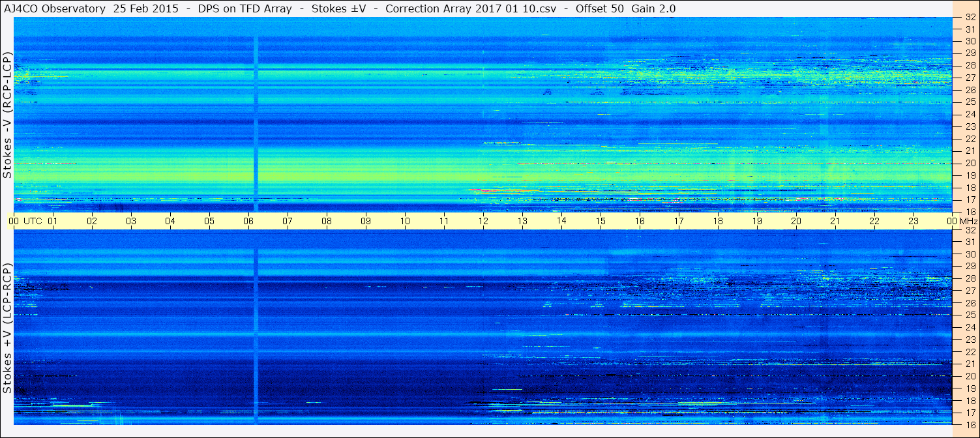Select the 20 hour time marker
Screen dimensions: 980x438
pyautogui.click(x=796, y=221)
